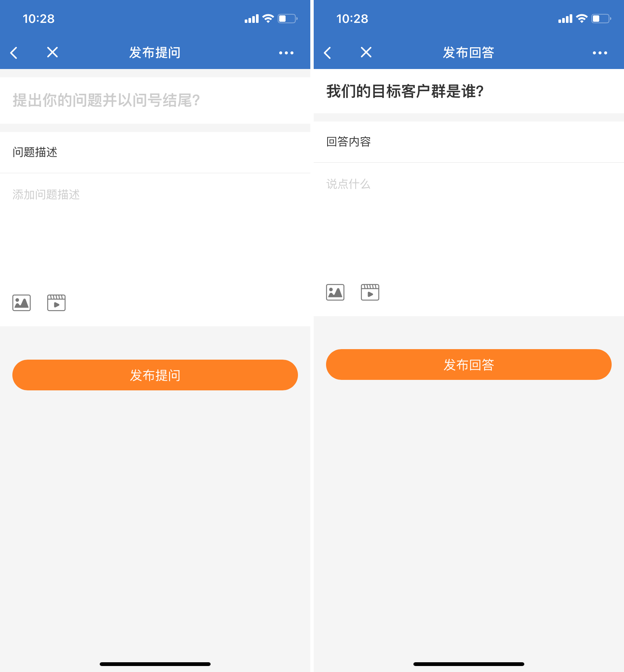Add an image to the question description

(22, 303)
